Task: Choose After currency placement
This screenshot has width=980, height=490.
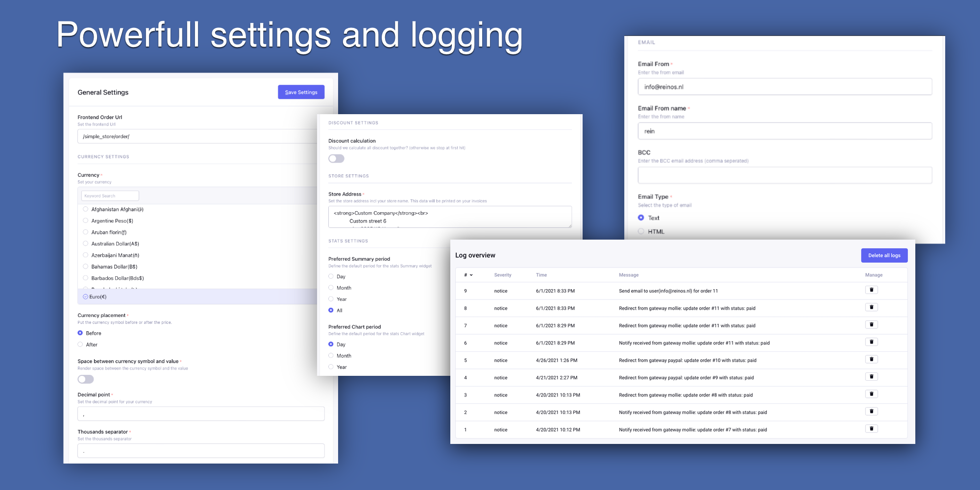Action: coord(80,344)
